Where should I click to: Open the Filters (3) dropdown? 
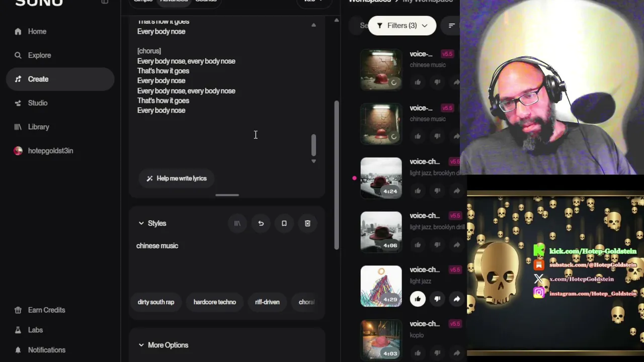pos(402,26)
